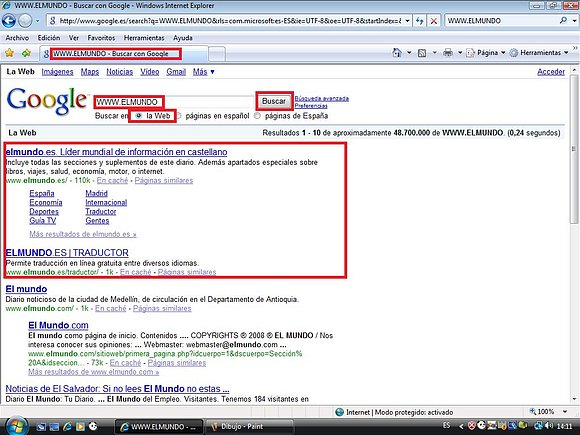Click the zoom level magnifier icon
Screen dimensions: 580x435
pyautogui.click(x=533, y=411)
